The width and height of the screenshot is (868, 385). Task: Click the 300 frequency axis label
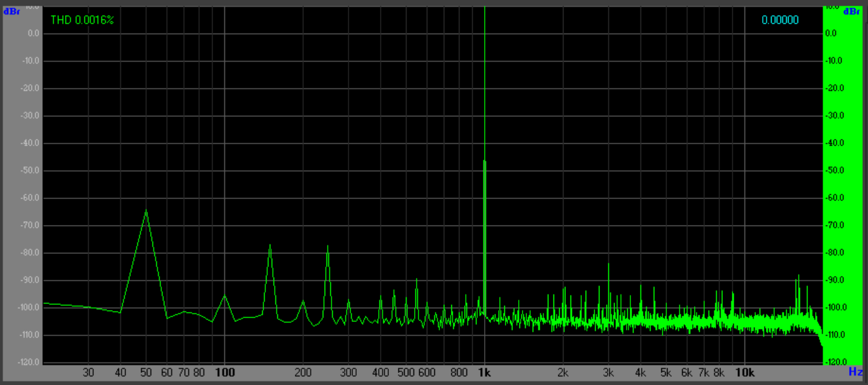[349, 372]
